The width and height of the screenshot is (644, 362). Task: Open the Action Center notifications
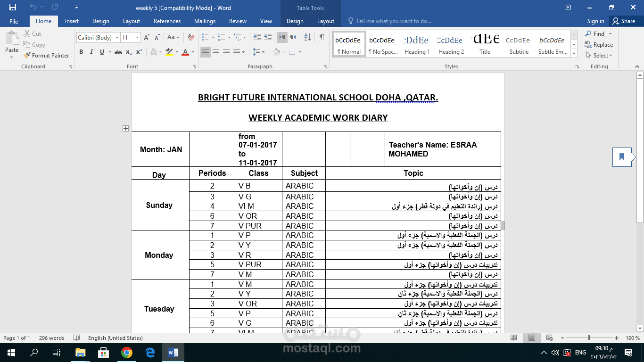pos(628,352)
